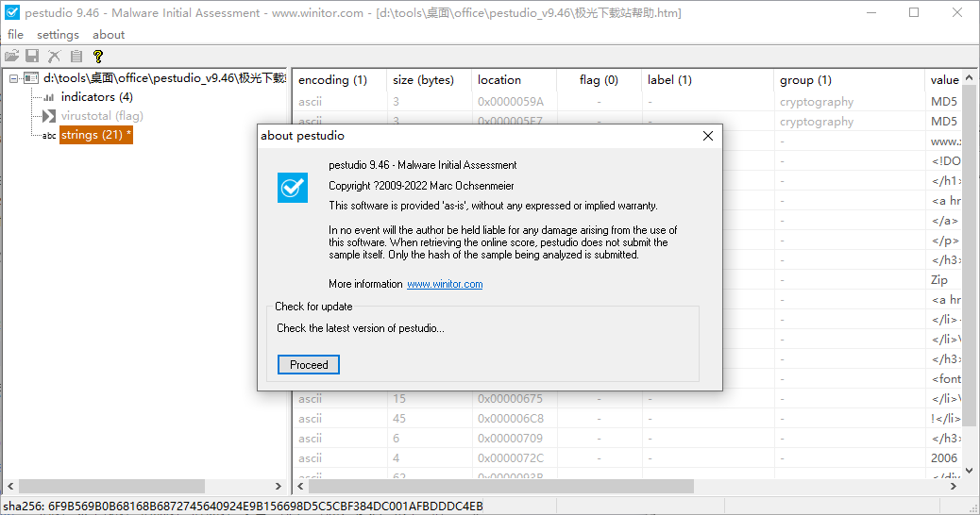This screenshot has height=515, width=980.
Task: Sort by the value column header
Action: (944, 80)
